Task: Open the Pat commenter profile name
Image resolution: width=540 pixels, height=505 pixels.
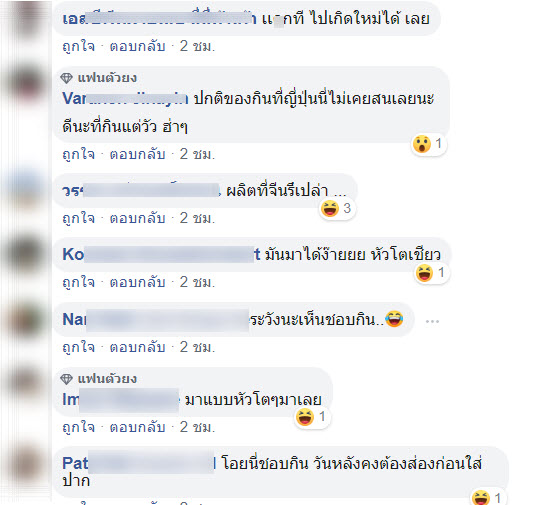Action: click(x=139, y=463)
